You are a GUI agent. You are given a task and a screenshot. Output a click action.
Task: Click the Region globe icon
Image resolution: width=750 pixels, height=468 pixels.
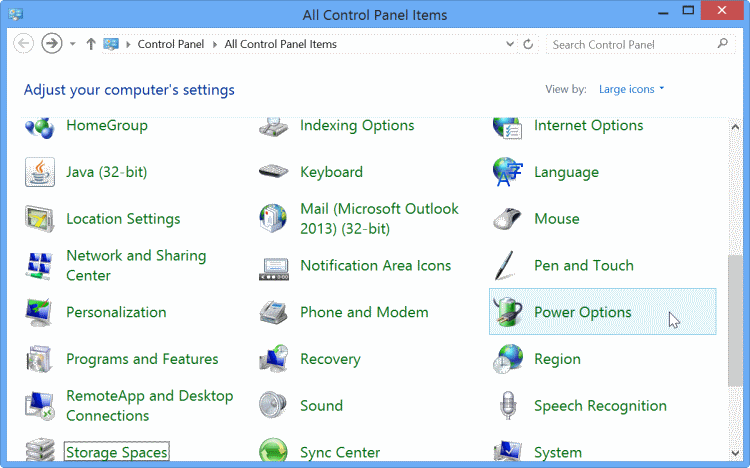[507, 359]
